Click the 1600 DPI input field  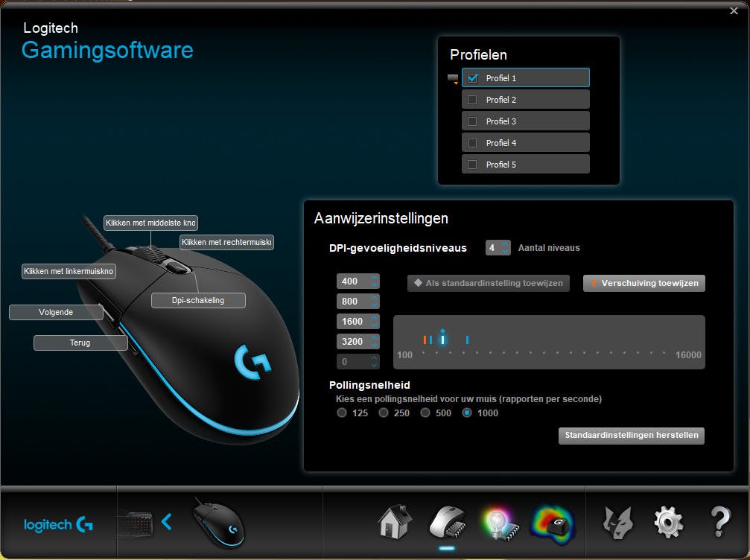click(x=352, y=321)
